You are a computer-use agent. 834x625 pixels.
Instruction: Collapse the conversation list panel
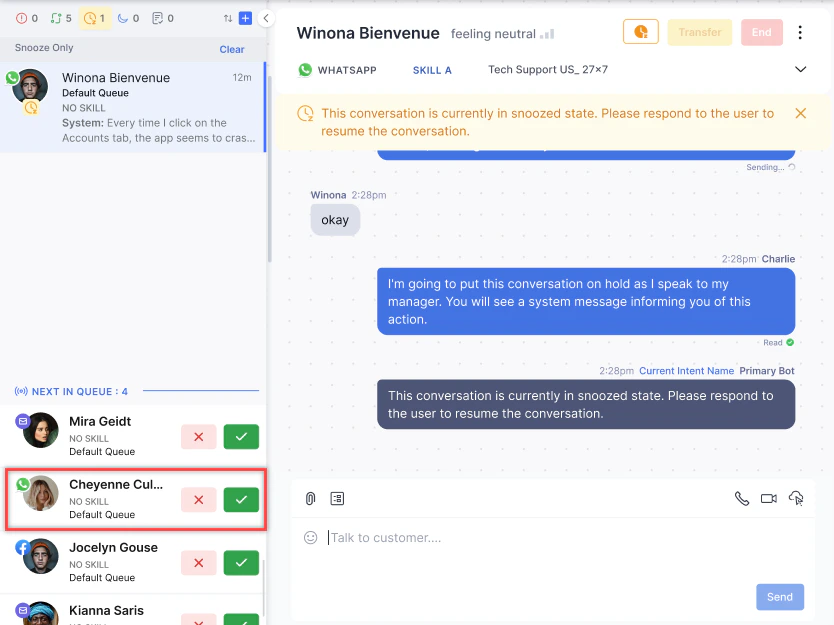tap(266, 19)
